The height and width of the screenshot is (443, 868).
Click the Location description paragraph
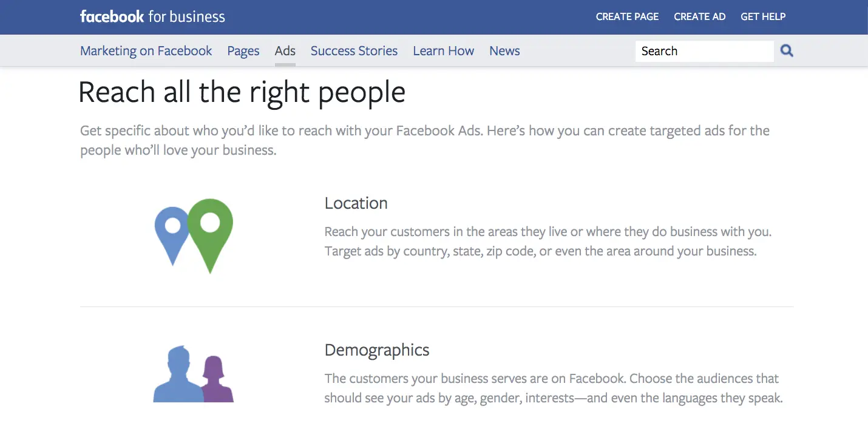click(548, 242)
